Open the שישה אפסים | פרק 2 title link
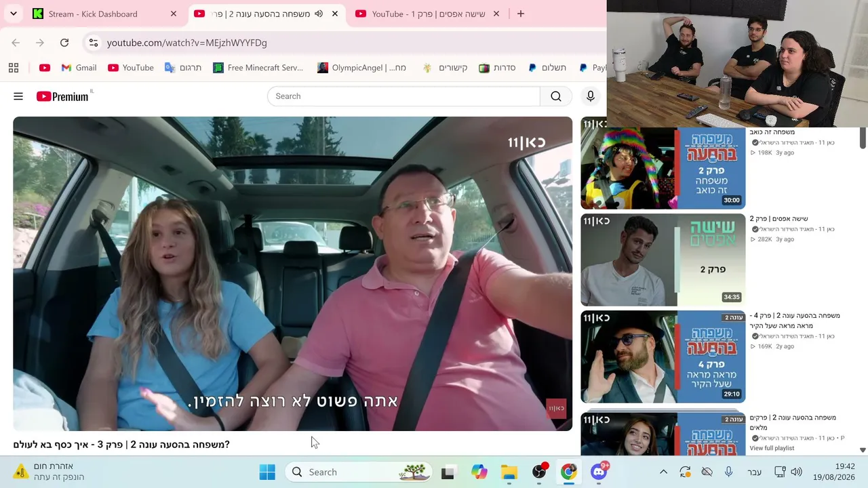The image size is (868, 488). coord(778,219)
